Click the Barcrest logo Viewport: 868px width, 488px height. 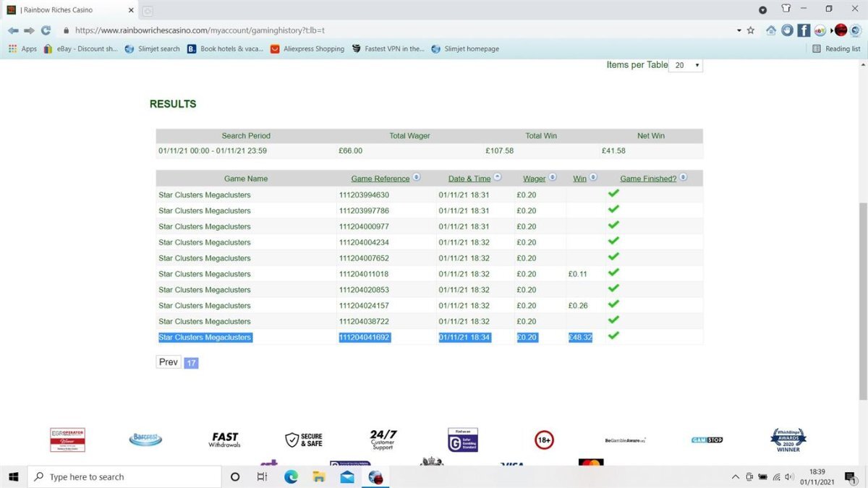[x=145, y=440]
